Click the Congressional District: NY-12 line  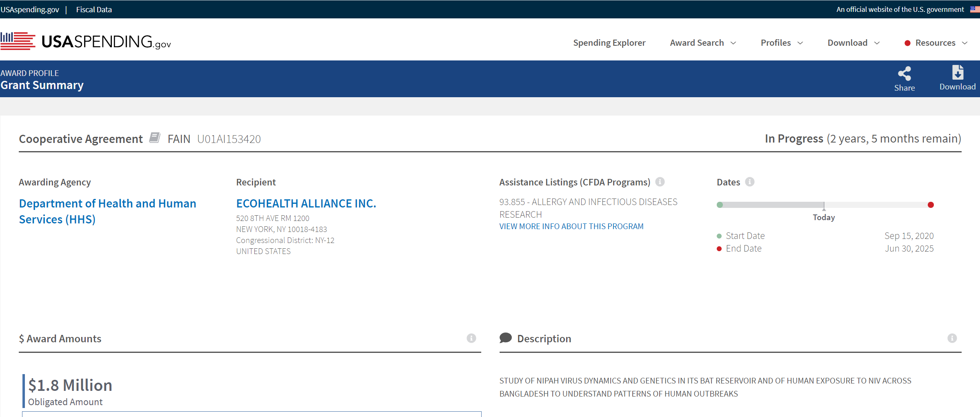[x=285, y=240]
